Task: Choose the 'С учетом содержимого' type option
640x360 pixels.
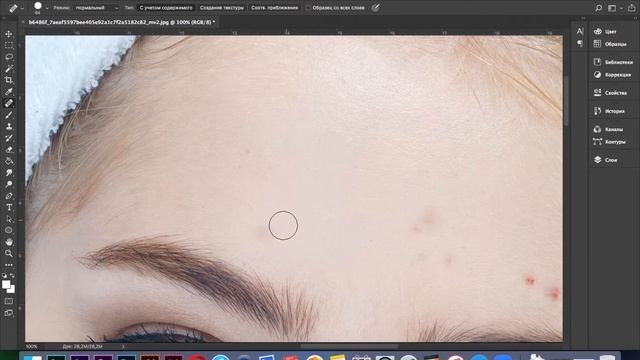Action: (166, 8)
